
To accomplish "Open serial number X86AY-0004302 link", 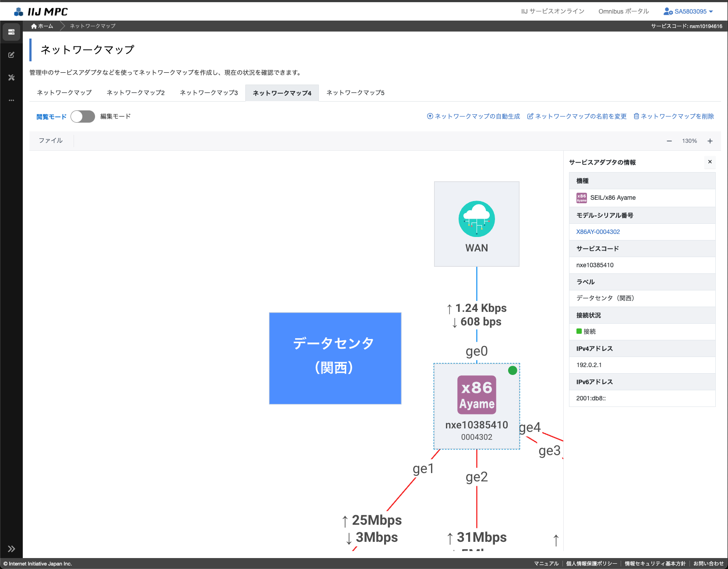I will coord(598,232).
